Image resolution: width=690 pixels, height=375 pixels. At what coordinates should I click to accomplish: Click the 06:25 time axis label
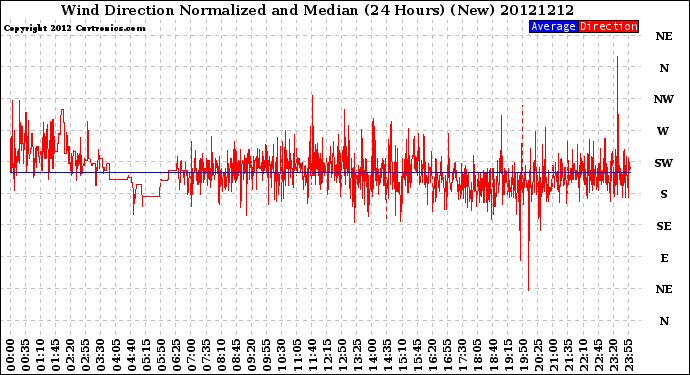(176, 355)
